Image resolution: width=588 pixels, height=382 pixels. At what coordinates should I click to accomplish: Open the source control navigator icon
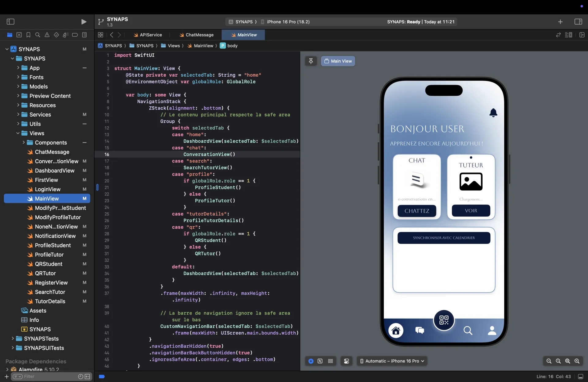coord(19,35)
